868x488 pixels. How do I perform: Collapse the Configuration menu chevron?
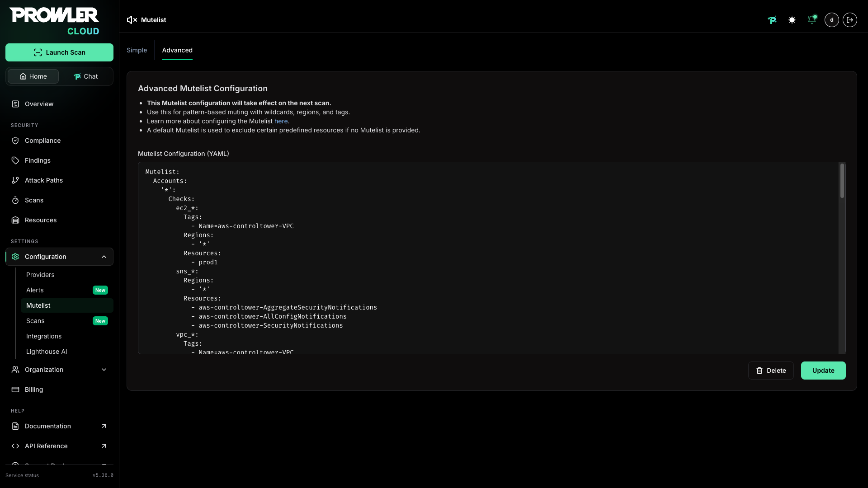point(104,257)
